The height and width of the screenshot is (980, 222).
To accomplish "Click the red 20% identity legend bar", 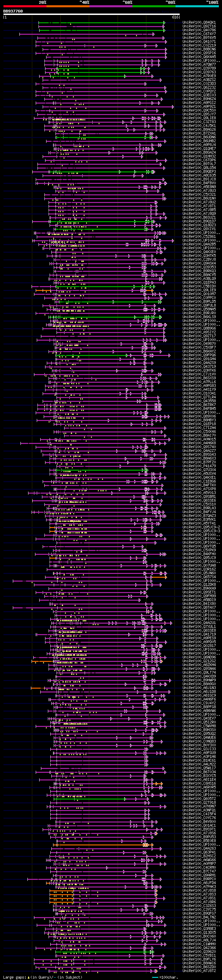I will coord(25,6).
